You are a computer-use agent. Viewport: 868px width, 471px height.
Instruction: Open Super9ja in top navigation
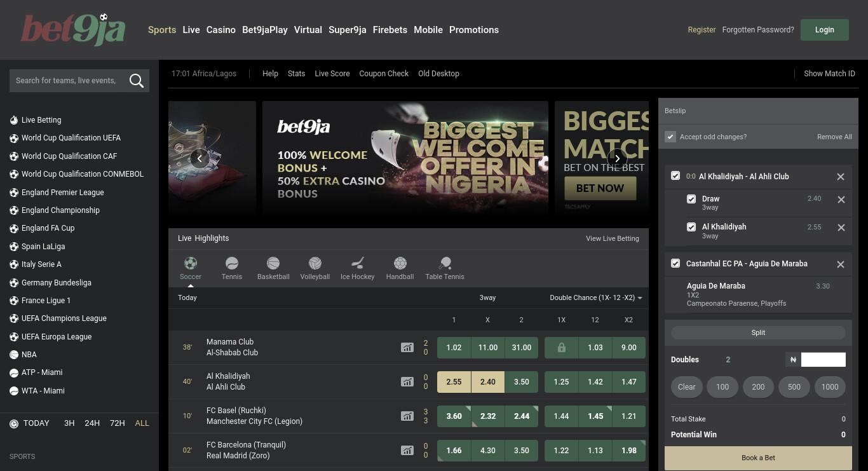pos(348,30)
